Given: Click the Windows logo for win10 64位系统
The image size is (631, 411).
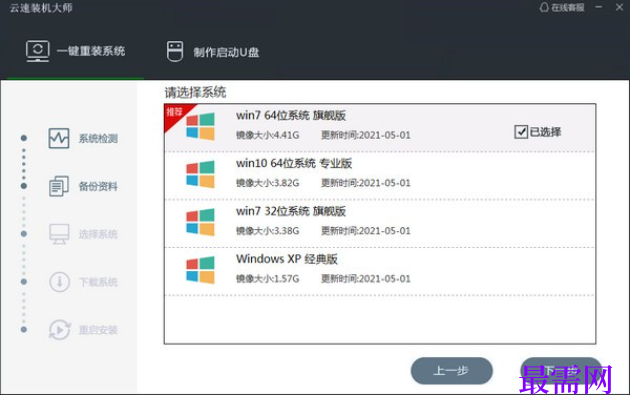Looking at the screenshot, I should [x=200, y=174].
